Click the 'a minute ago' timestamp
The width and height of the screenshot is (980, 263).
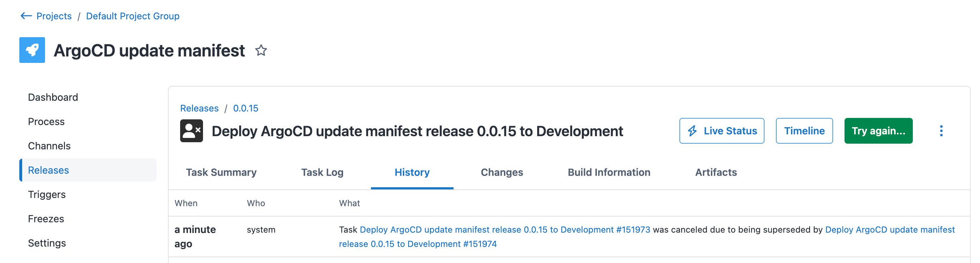[195, 237]
